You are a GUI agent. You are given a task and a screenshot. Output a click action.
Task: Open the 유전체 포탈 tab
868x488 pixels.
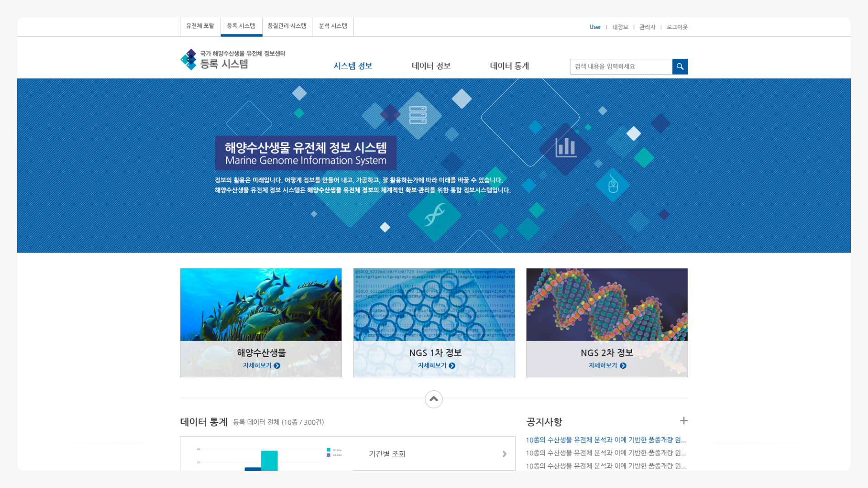click(200, 26)
